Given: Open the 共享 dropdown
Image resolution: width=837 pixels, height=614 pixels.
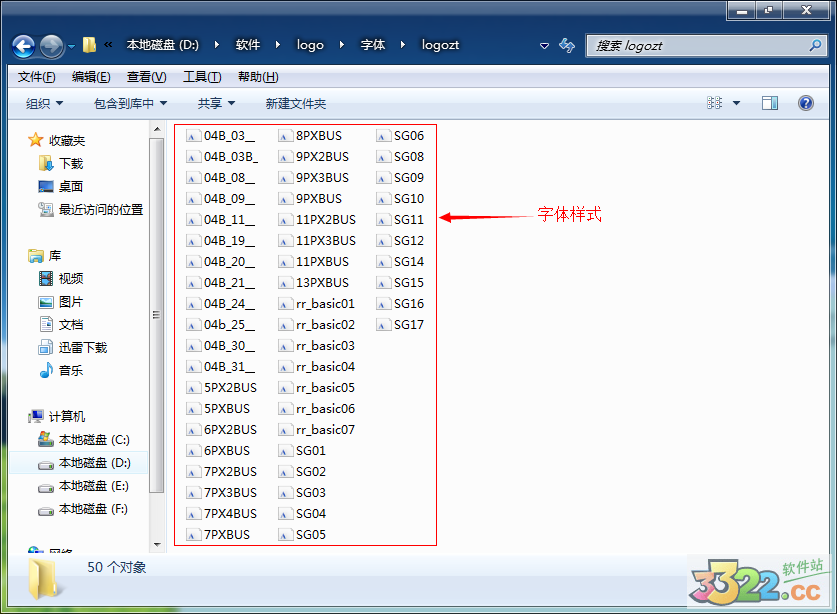Looking at the screenshot, I should tap(216, 104).
